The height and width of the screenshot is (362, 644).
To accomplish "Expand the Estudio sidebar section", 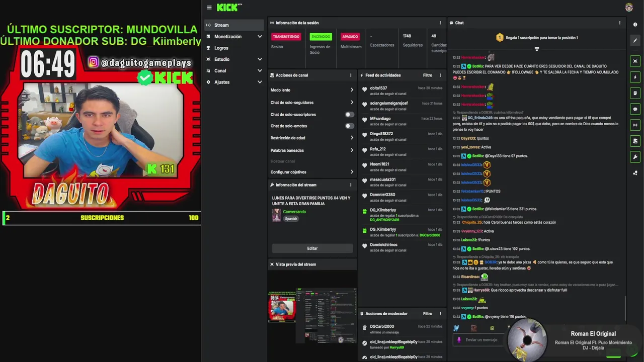I will coord(234,59).
